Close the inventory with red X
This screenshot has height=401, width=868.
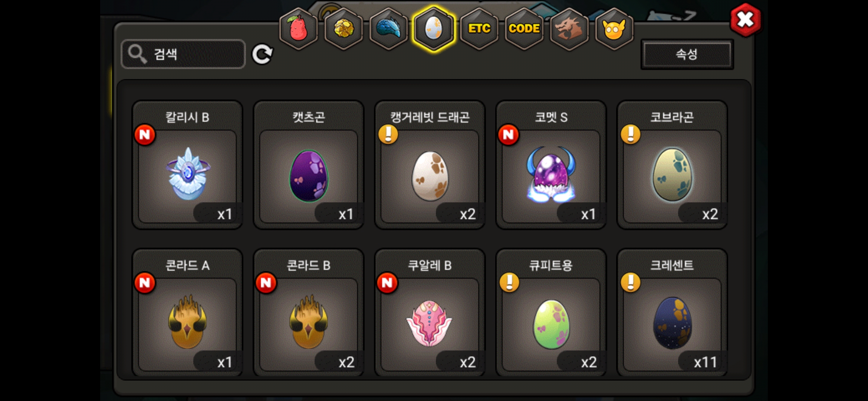(x=745, y=20)
